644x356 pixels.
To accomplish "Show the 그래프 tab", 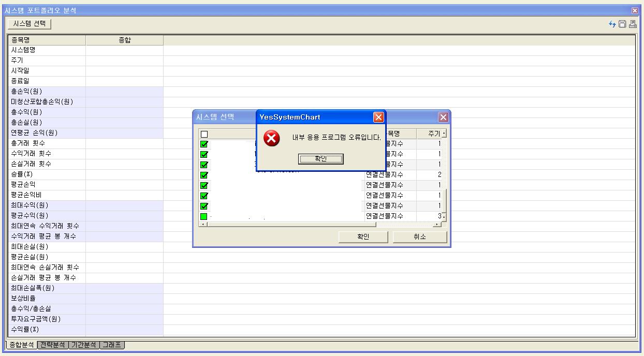I will [x=112, y=345].
